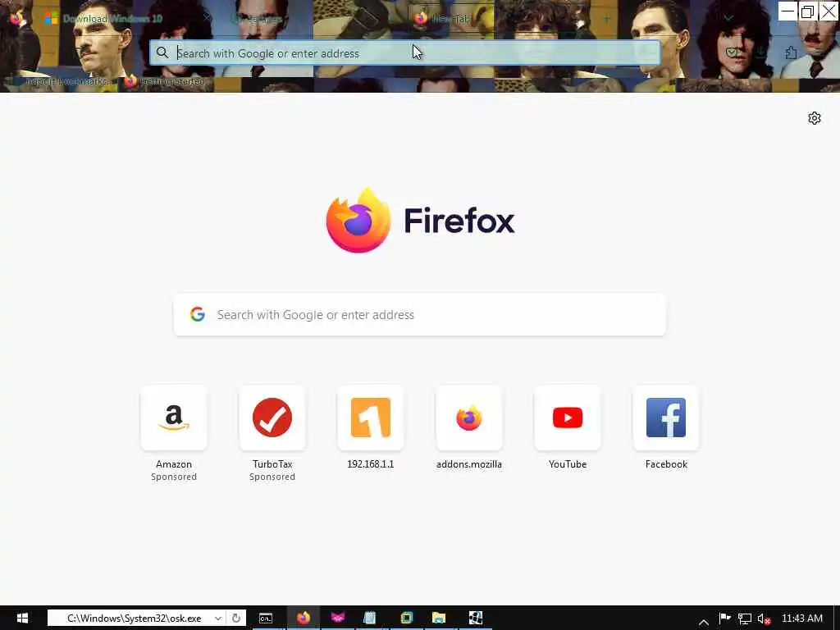
Task: Expand the taskbar address dropdown arrow
Action: [218, 619]
